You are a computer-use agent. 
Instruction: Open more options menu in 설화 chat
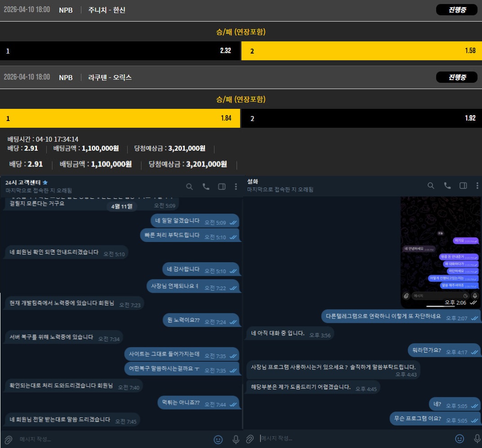click(477, 185)
